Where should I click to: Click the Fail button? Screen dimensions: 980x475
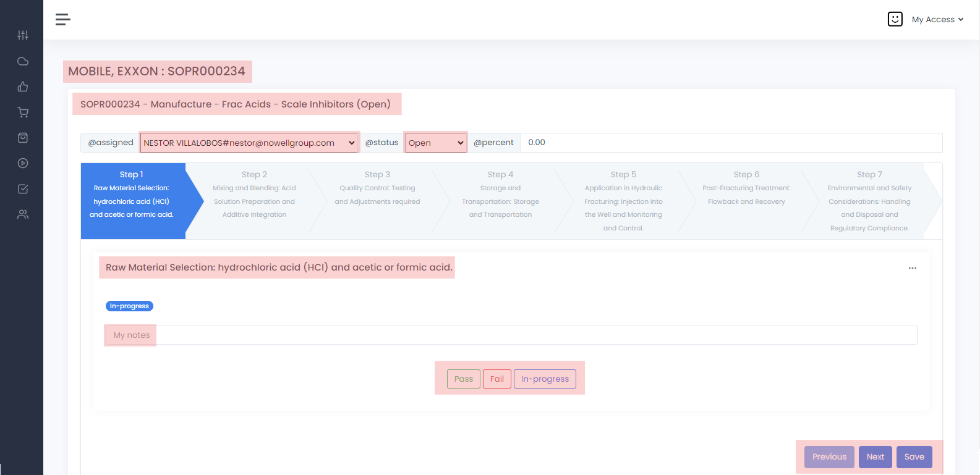[x=497, y=379]
